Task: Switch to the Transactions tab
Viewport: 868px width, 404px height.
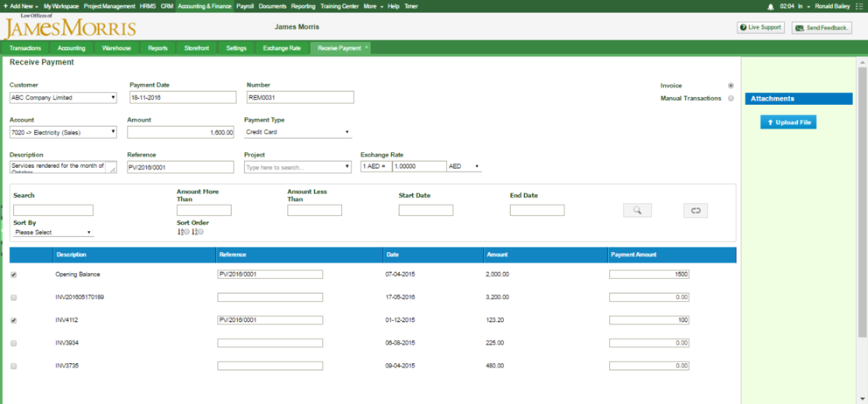Action: coord(25,48)
